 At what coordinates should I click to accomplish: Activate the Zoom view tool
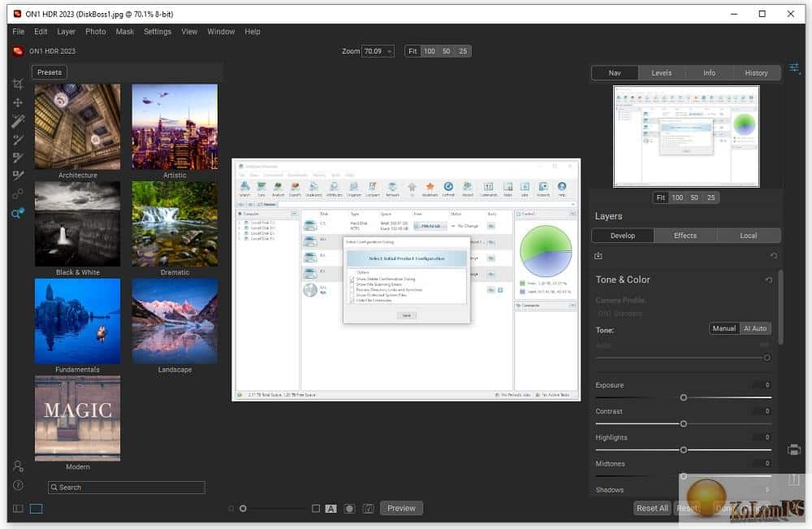pos(18,213)
